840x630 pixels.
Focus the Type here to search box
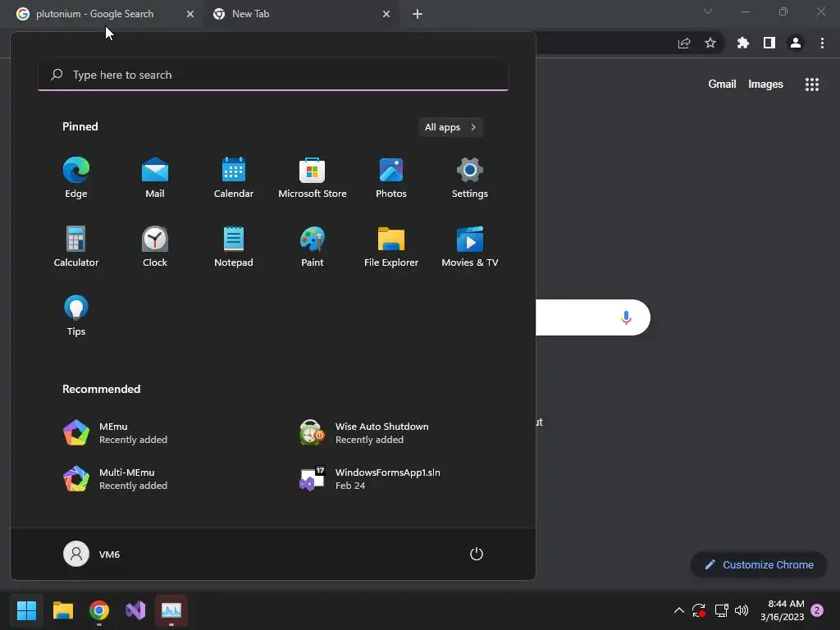pyautogui.click(x=273, y=75)
